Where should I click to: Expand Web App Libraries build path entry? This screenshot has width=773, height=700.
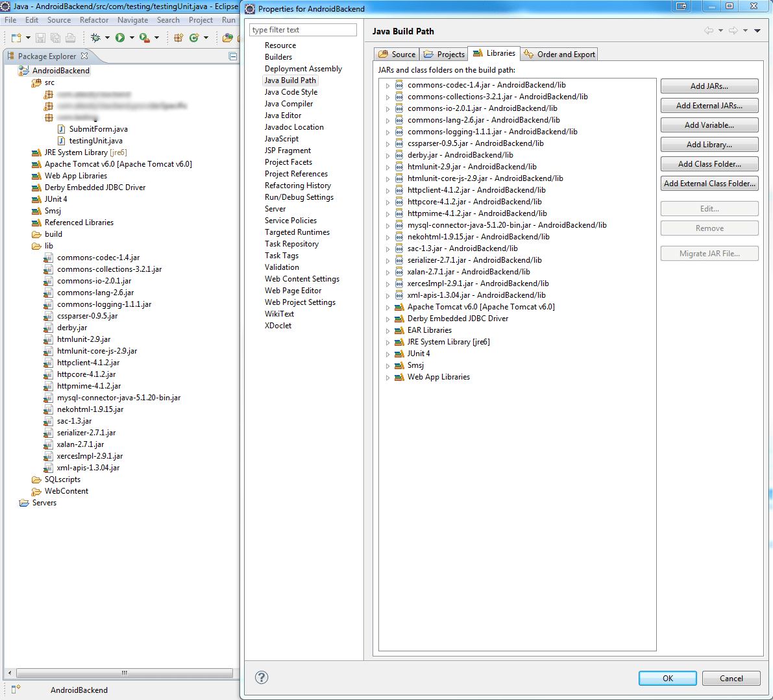(387, 378)
